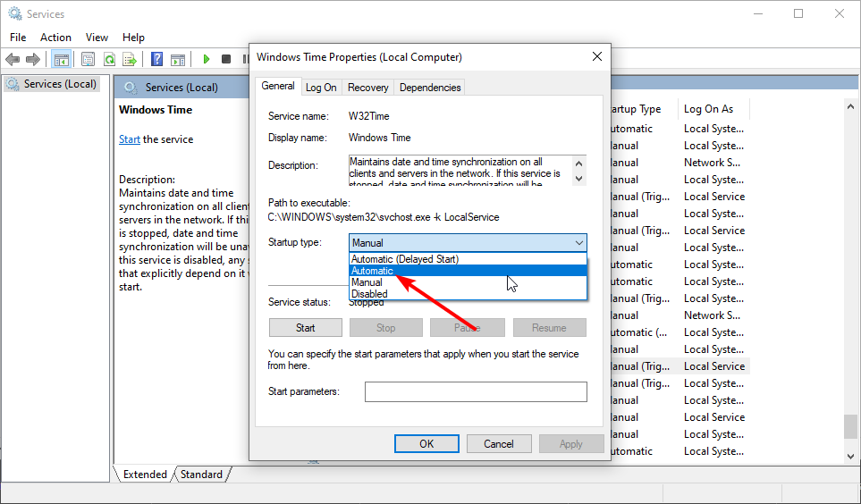861x504 pixels.
Task: Open the File menu
Action: (x=18, y=38)
